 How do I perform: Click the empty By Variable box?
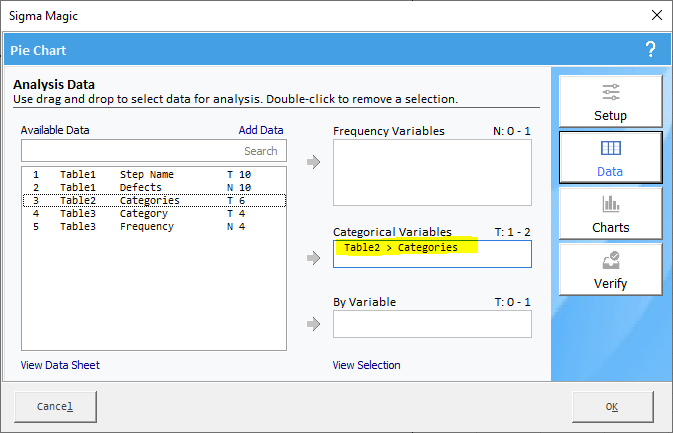[x=432, y=324]
